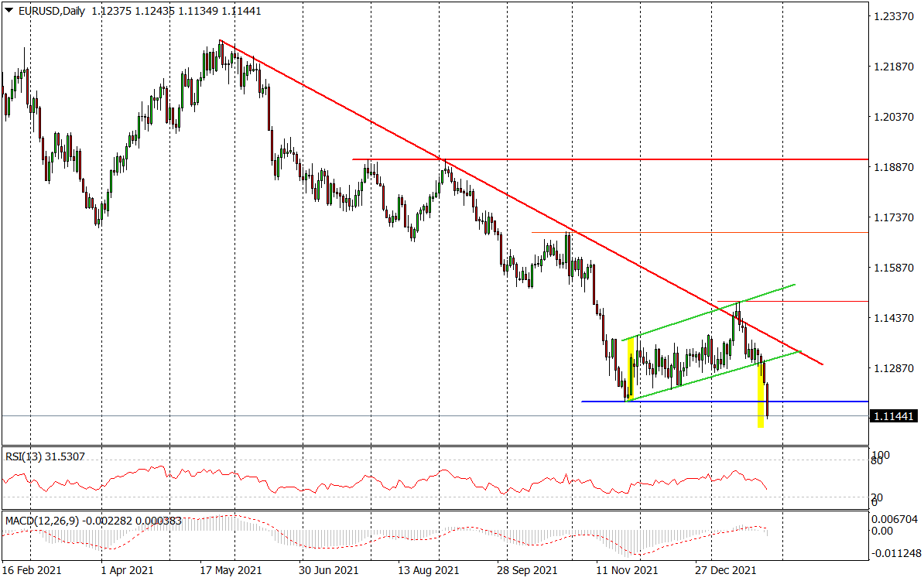
Task: Select the short red horizontal line near 1.148
Action: pos(793,301)
